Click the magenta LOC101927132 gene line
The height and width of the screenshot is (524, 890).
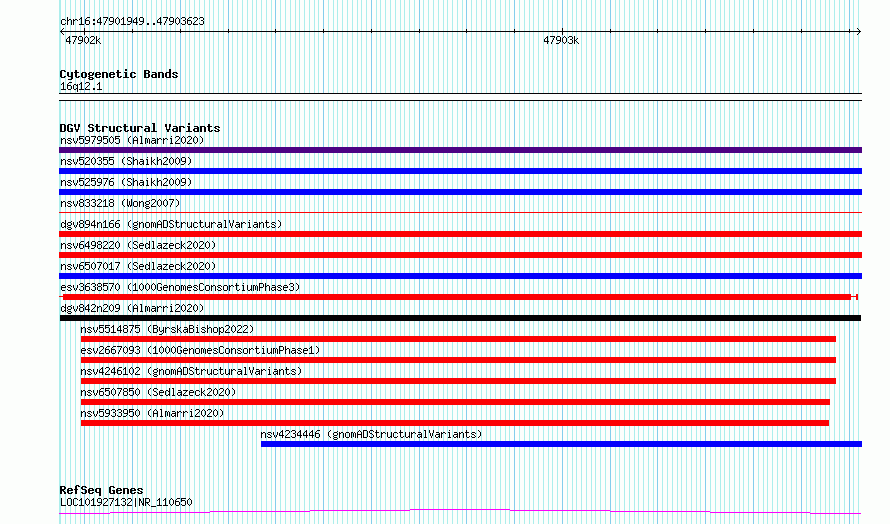[x=460, y=512]
